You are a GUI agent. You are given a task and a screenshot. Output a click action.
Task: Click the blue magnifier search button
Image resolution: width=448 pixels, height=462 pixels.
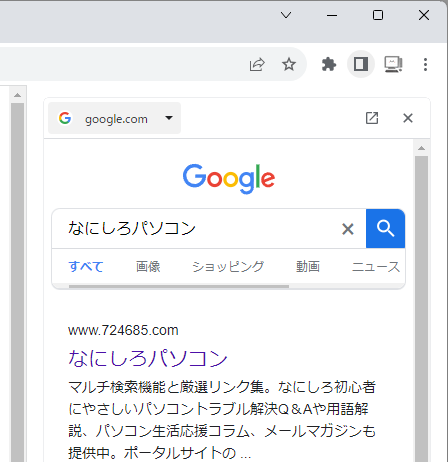point(385,229)
